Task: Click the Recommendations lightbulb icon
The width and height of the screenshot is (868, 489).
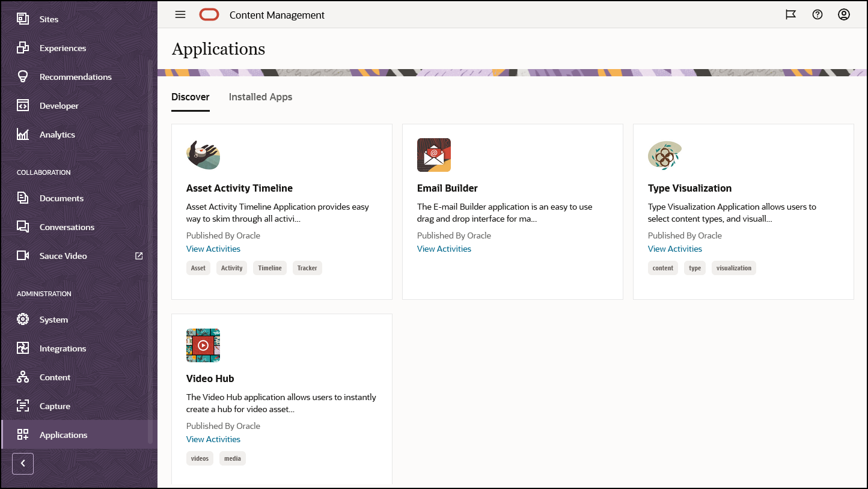Action: click(23, 76)
